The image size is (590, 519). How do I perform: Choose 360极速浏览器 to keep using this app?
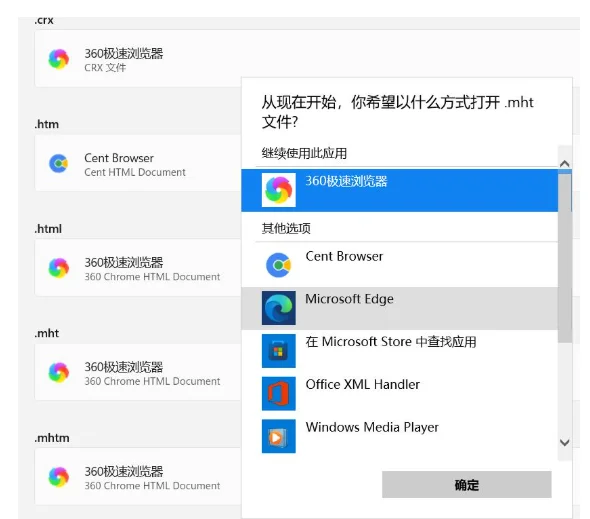coord(400,190)
